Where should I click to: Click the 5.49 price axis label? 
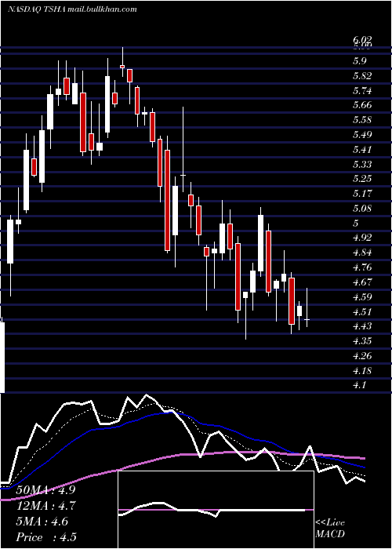click(362, 134)
